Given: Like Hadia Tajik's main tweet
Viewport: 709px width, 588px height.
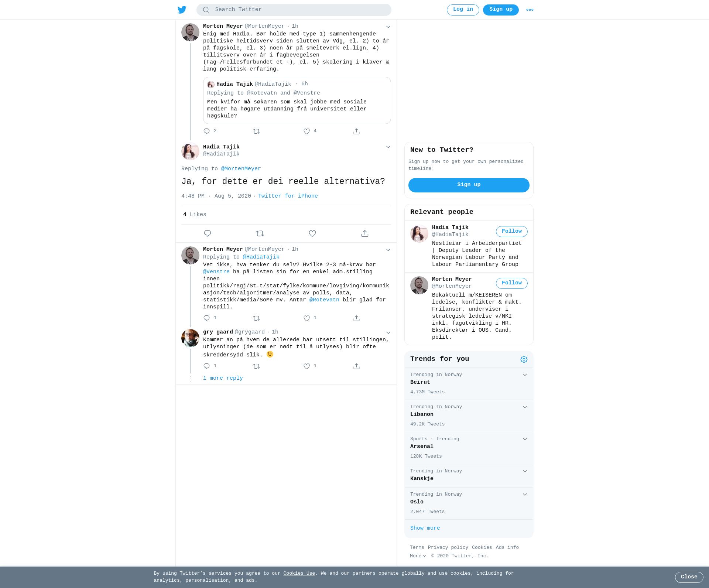Looking at the screenshot, I should pyautogui.click(x=312, y=233).
